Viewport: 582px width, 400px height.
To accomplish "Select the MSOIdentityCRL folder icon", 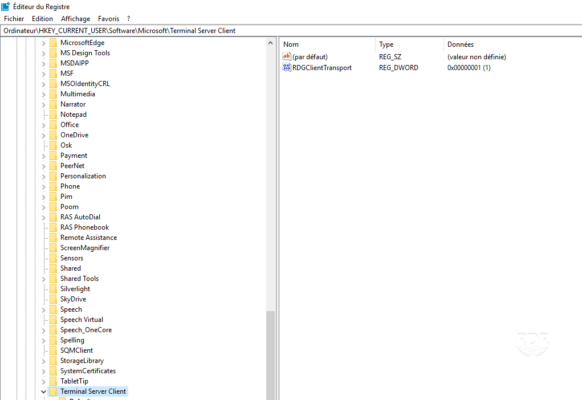I will [53, 84].
